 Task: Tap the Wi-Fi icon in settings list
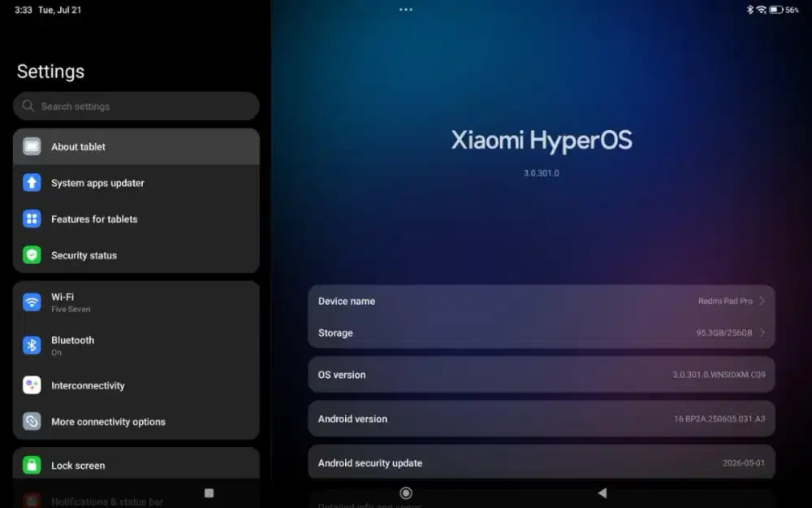[32, 302]
